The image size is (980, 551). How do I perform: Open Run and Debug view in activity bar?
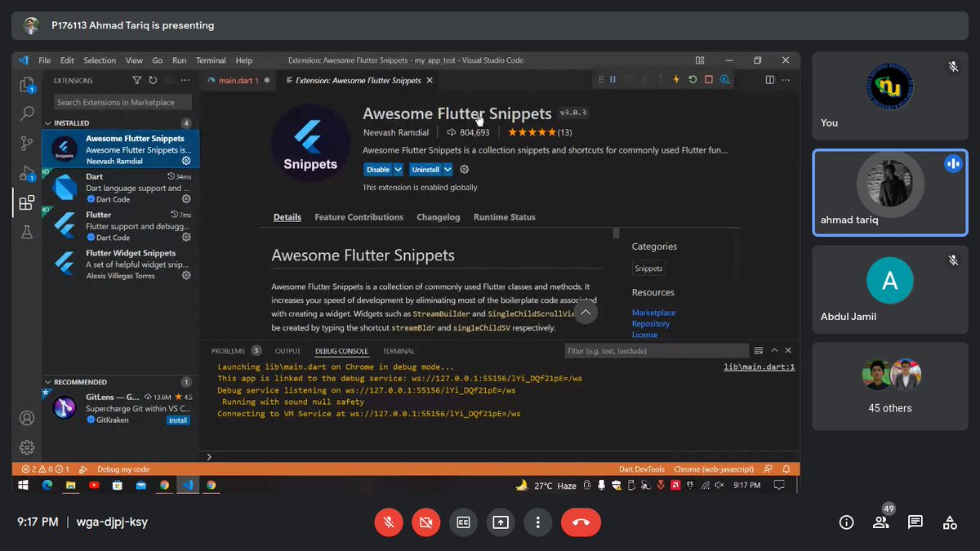(x=27, y=172)
